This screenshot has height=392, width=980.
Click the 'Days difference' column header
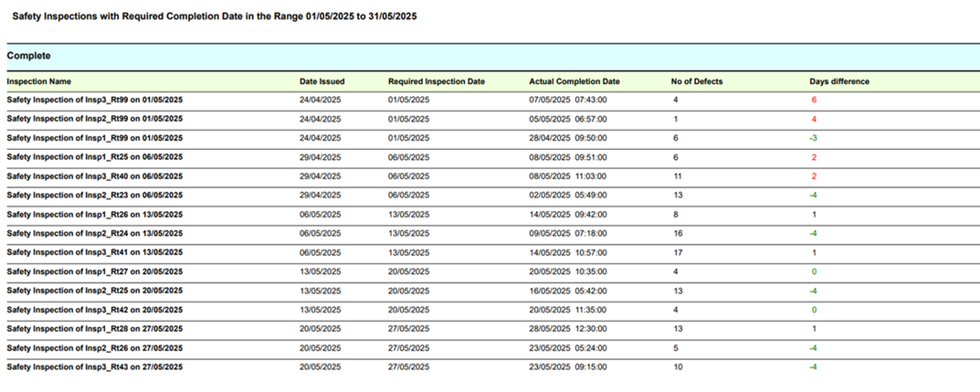coord(839,82)
